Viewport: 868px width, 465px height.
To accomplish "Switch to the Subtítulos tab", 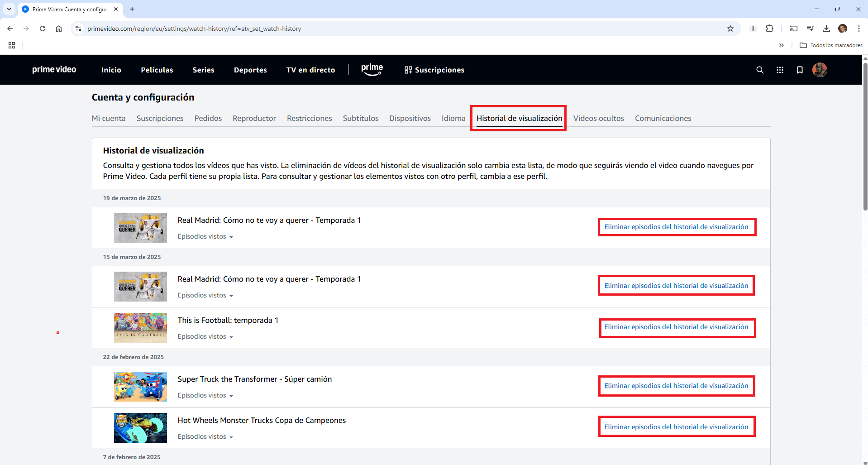I will (361, 118).
